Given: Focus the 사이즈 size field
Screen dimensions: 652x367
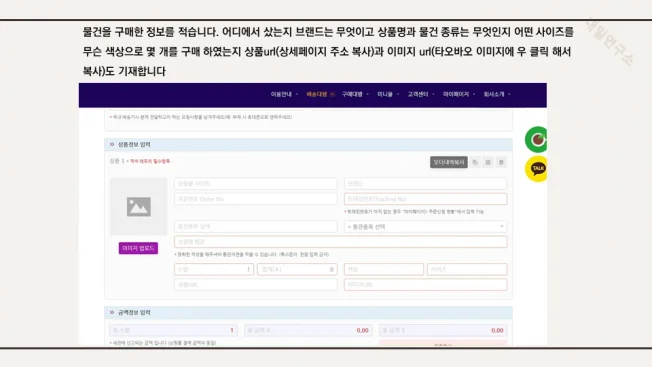Looking at the screenshot, I should pyautogui.click(x=467, y=269).
